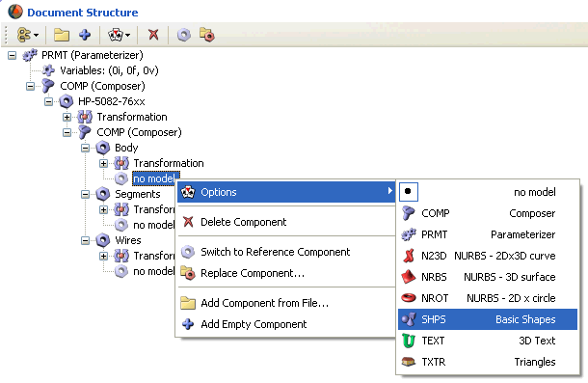Choose Switch to Reference Component
The height and width of the screenshot is (383, 588).
click(x=286, y=252)
